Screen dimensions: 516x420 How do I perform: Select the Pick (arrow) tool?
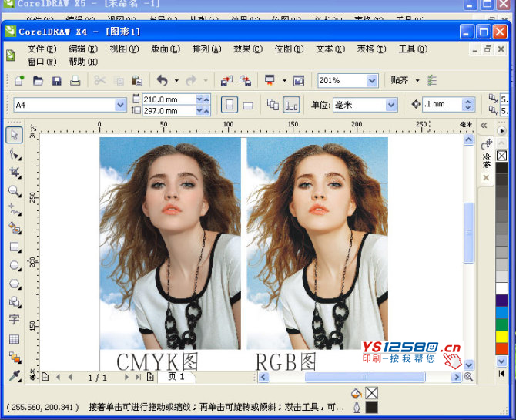coord(14,135)
